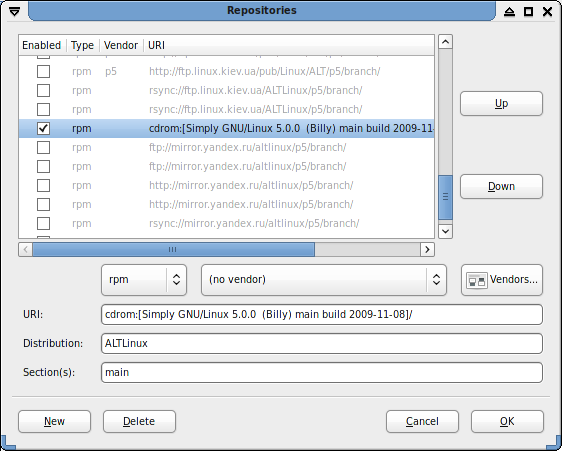The image size is (562, 451).
Task: Close the Repositories window
Action: click(x=547, y=12)
